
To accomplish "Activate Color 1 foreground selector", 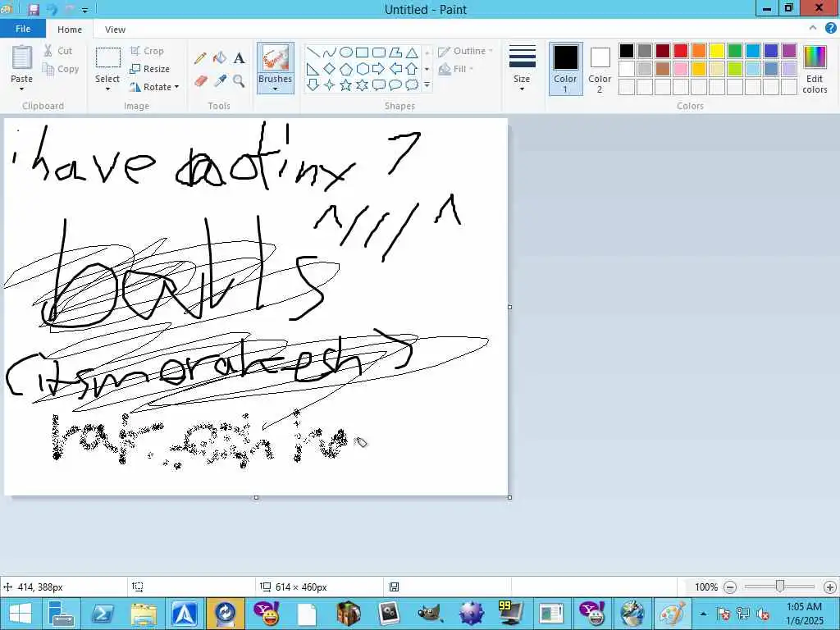I will [565, 69].
